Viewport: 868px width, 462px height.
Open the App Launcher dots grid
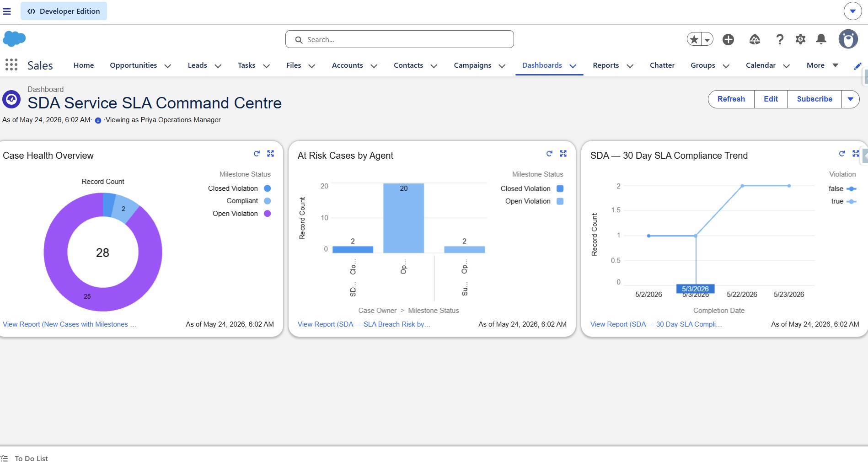pyautogui.click(x=11, y=65)
